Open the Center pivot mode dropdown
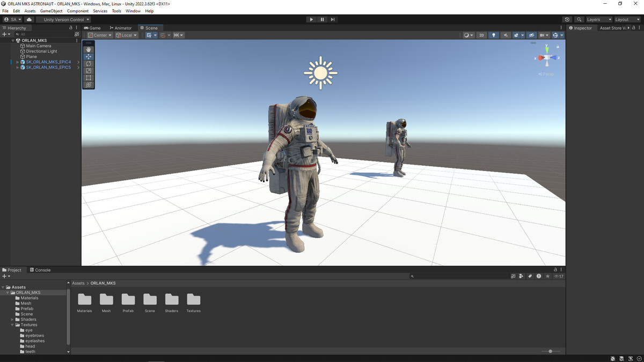Screen dimensions: 644x362 coord(100,35)
